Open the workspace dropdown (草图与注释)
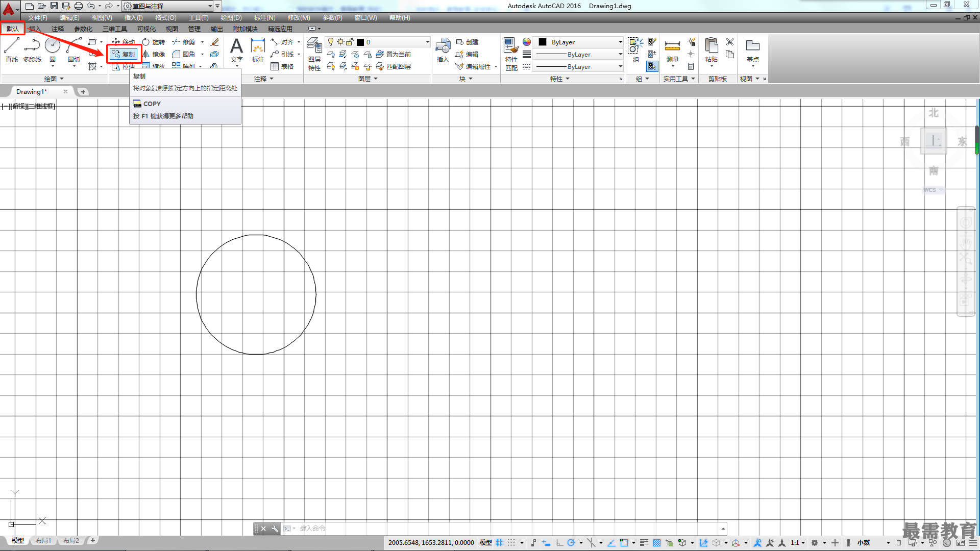This screenshot has width=980, height=551. (x=167, y=6)
